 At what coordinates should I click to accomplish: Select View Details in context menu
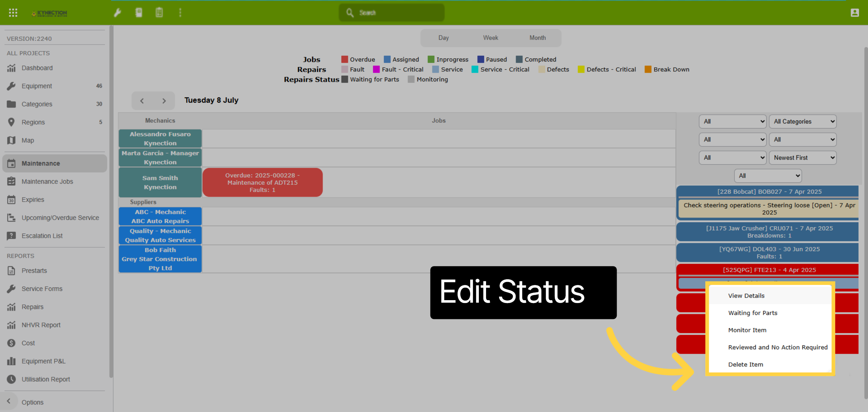tap(770, 296)
